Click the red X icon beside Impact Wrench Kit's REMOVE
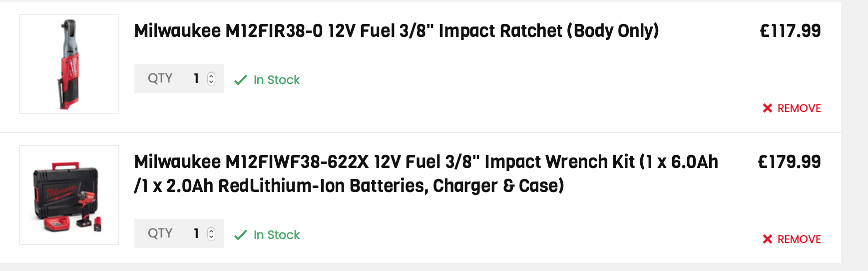 pos(768,239)
